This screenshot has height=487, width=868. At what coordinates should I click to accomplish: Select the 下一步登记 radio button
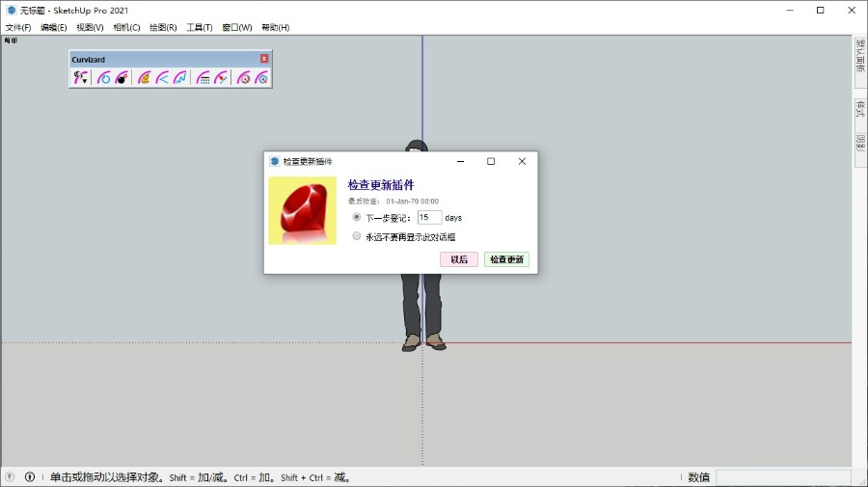(x=357, y=217)
